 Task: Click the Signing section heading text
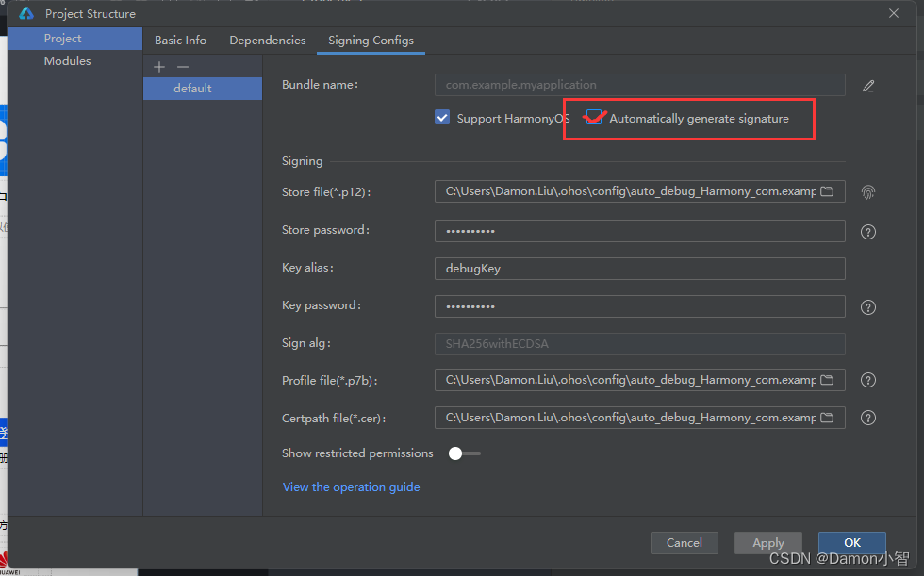point(303,161)
